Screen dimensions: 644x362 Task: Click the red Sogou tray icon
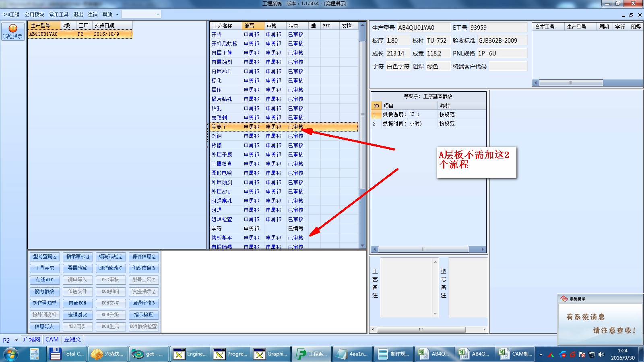tap(572, 354)
